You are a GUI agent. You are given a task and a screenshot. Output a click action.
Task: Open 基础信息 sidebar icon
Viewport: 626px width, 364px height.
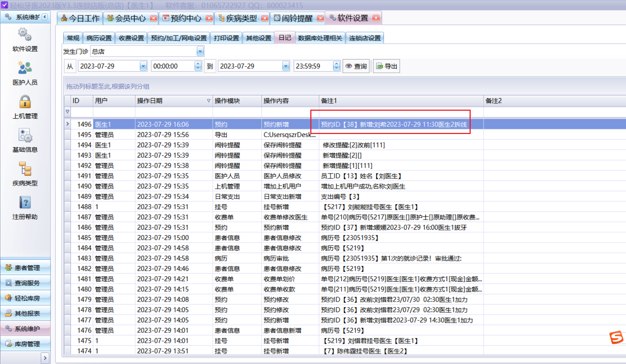[x=25, y=141]
